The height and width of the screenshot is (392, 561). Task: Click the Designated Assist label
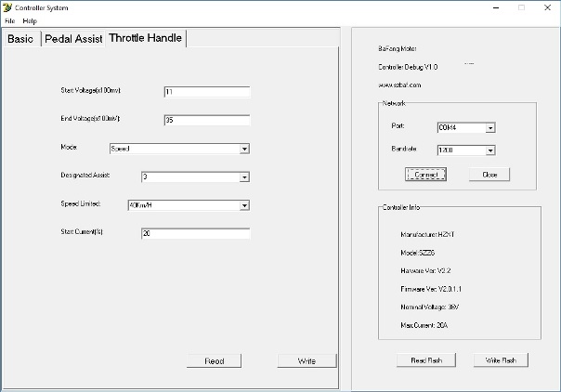click(85, 176)
